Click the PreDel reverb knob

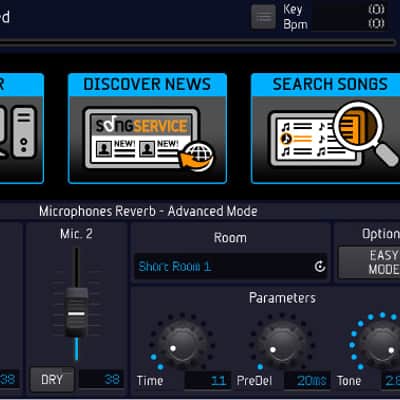(x=282, y=343)
